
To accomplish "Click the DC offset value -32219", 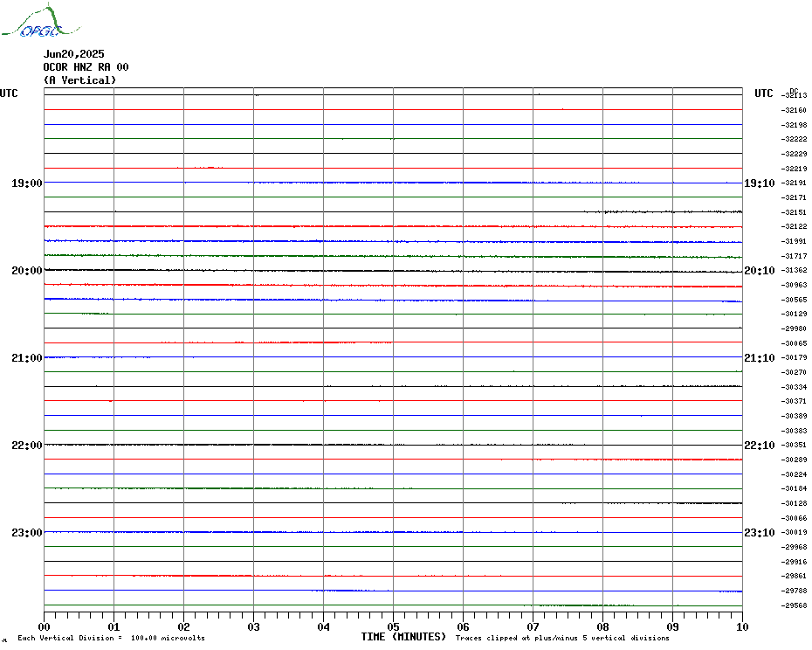I will click(x=794, y=169).
